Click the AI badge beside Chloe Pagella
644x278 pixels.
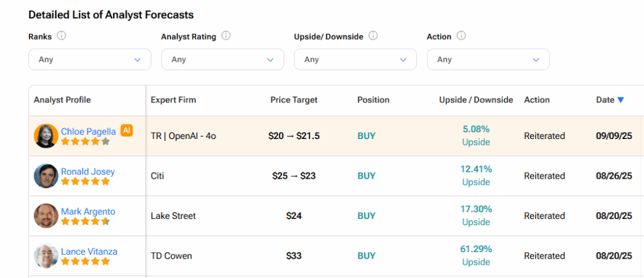pyautogui.click(x=126, y=131)
